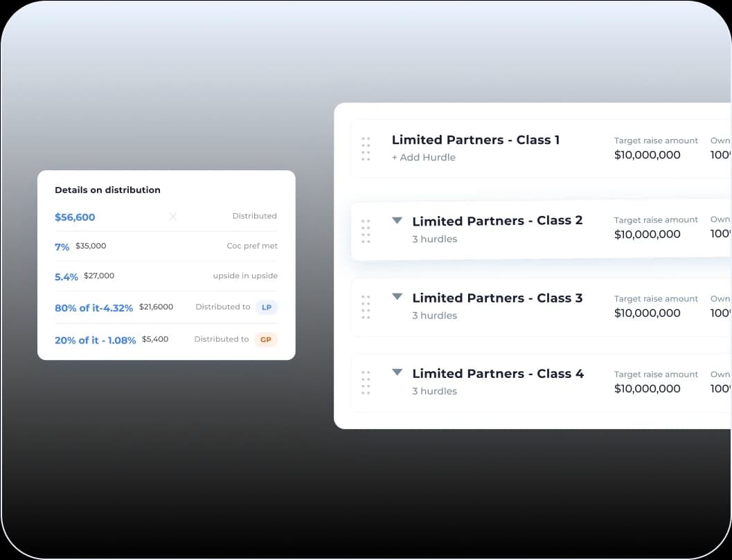732x560 pixels.
Task: Click Class 1 target raise amount $10,000,000
Action: (x=647, y=155)
